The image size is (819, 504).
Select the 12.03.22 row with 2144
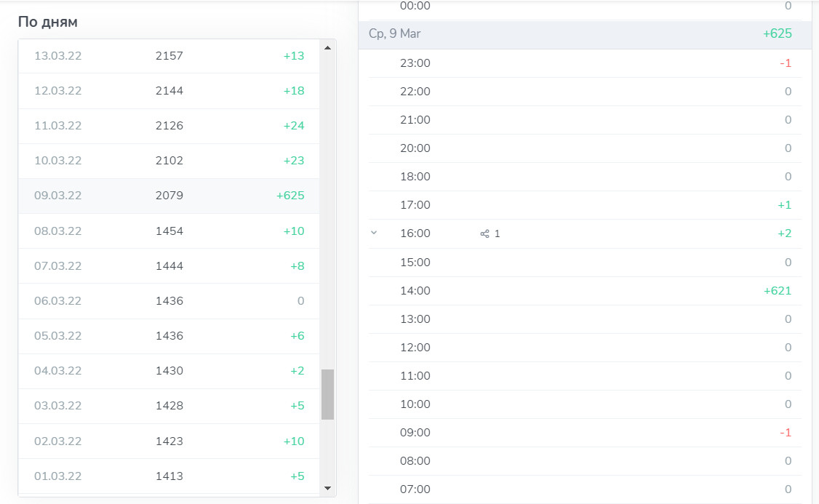[169, 91]
